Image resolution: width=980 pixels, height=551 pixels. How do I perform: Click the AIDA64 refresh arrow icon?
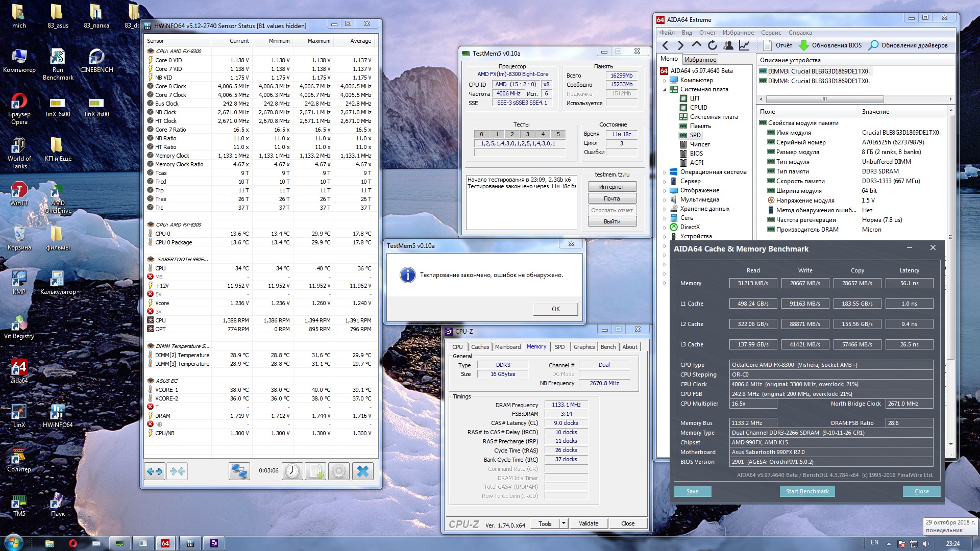coord(713,45)
